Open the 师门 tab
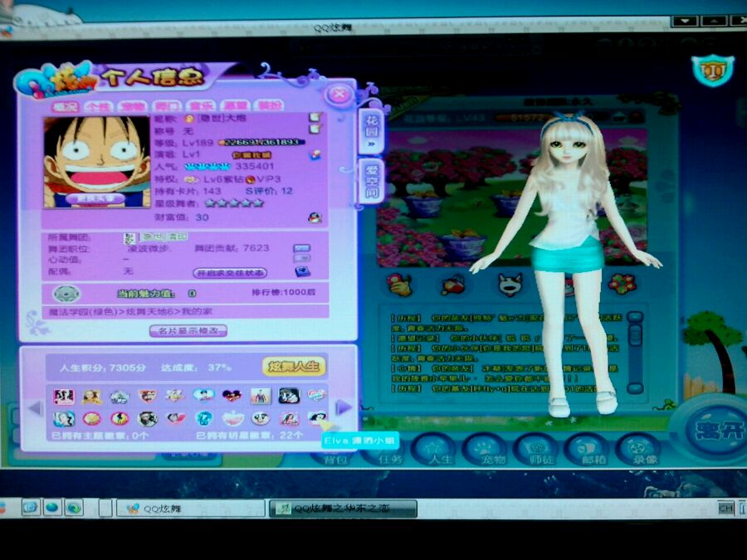Screen dimensions: 747x560 pyautogui.click(x=167, y=106)
